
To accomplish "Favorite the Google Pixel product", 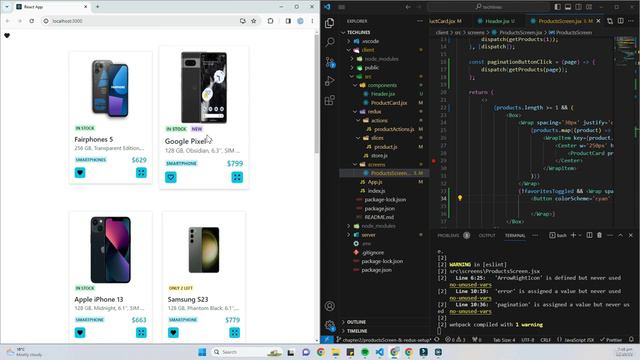I will 171,177.
